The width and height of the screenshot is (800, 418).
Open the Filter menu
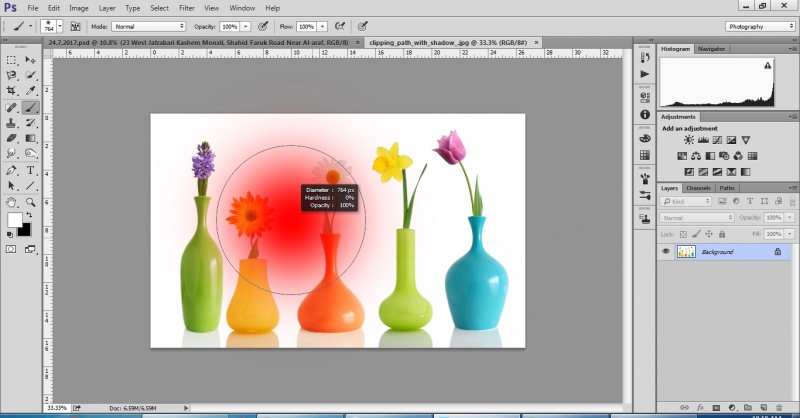coord(186,8)
